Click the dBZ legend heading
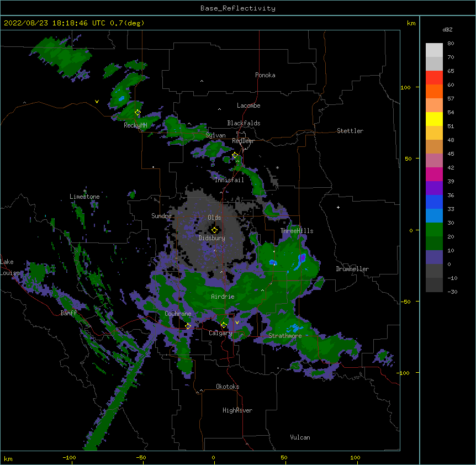This screenshot has width=476, height=465. click(x=447, y=29)
